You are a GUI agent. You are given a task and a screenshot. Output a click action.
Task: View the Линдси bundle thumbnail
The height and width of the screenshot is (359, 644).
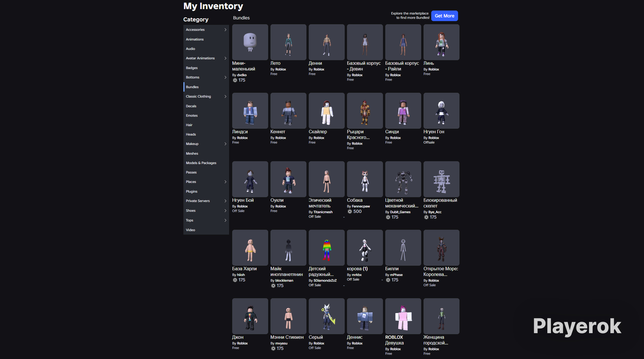250,111
